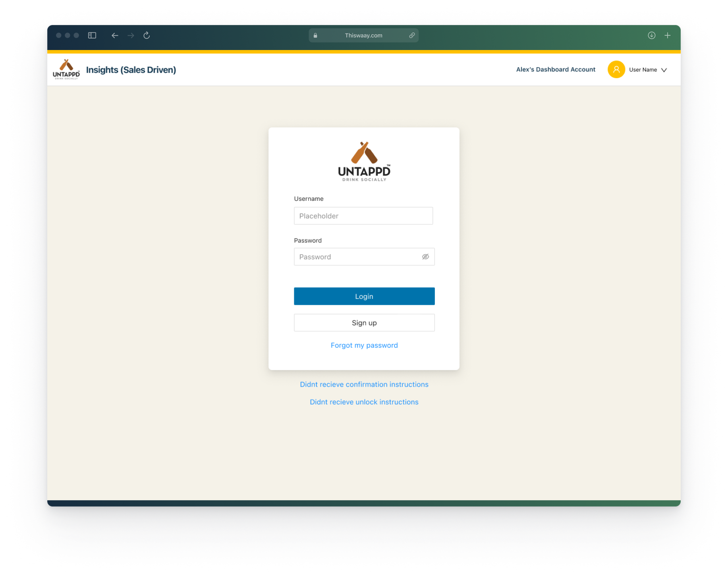Expand the User Name dropdown arrow

(x=664, y=70)
